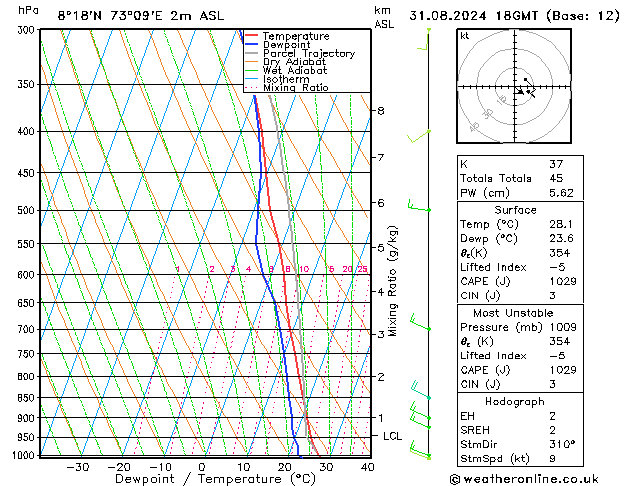629x486 pixels.
Task: Click the K index value 37
Action: [556, 164]
